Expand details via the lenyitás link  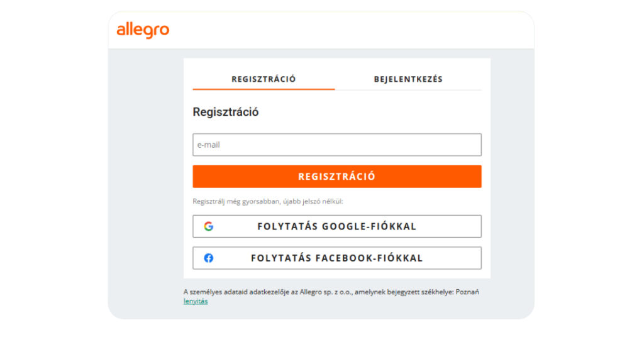196,301
